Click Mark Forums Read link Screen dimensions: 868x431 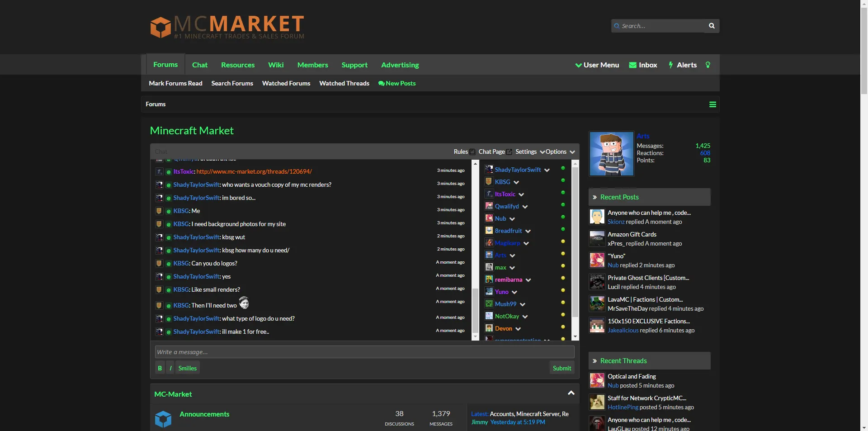pos(175,83)
